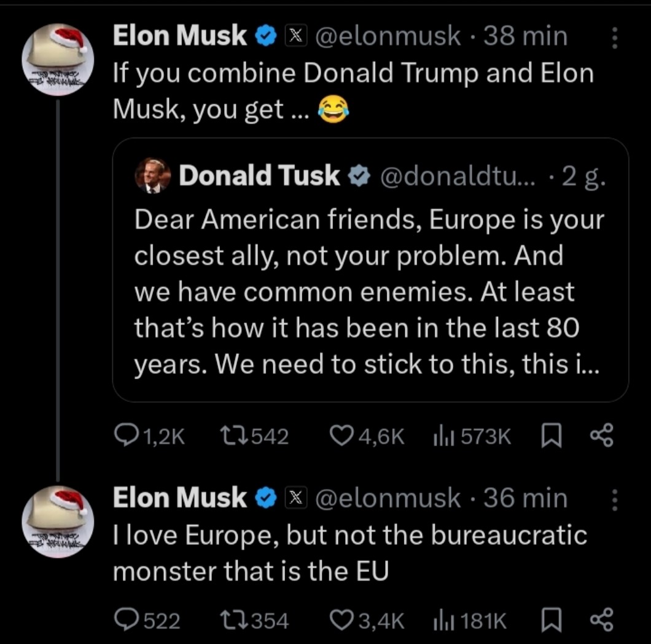The image size is (651, 644).
Task: Click the Donald Tusk display name
Action: 259,176
